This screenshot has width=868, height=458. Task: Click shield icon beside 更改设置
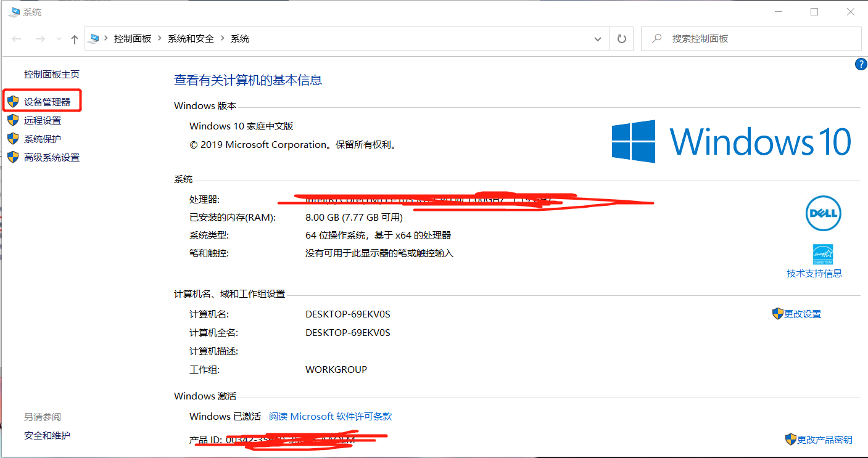point(777,313)
